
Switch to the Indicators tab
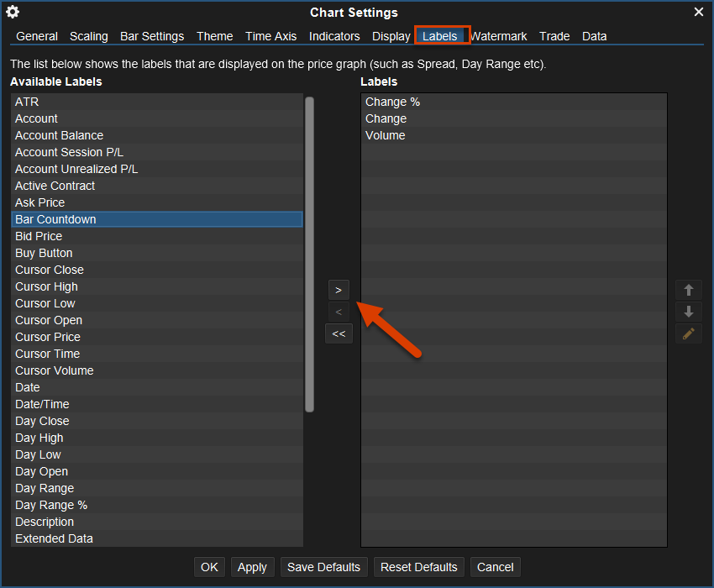point(334,36)
